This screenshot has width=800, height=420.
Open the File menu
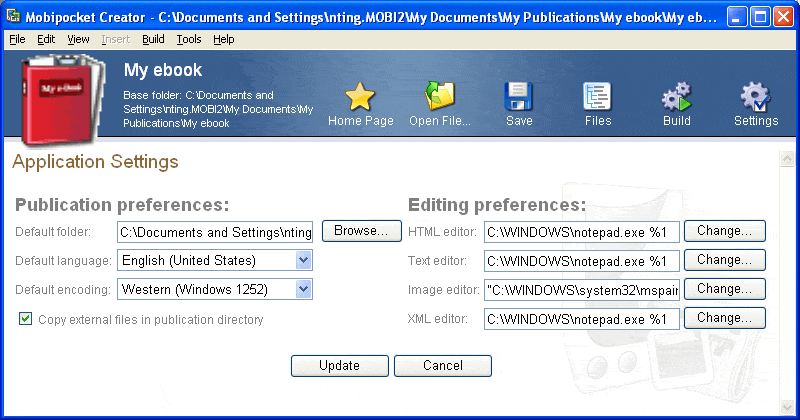tap(17, 39)
